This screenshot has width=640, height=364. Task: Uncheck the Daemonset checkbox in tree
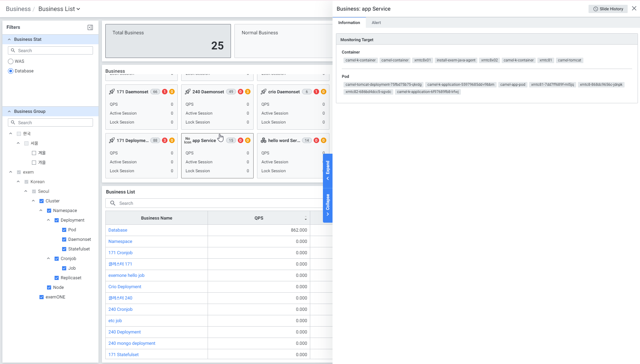click(x=64, y=239)
